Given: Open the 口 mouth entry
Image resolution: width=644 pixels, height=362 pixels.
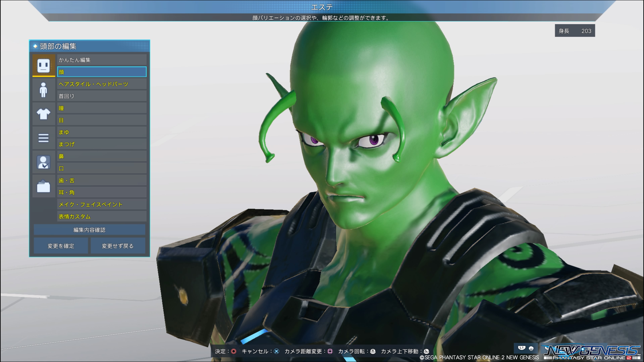Looking at the screenshot, I should [102, 168].
